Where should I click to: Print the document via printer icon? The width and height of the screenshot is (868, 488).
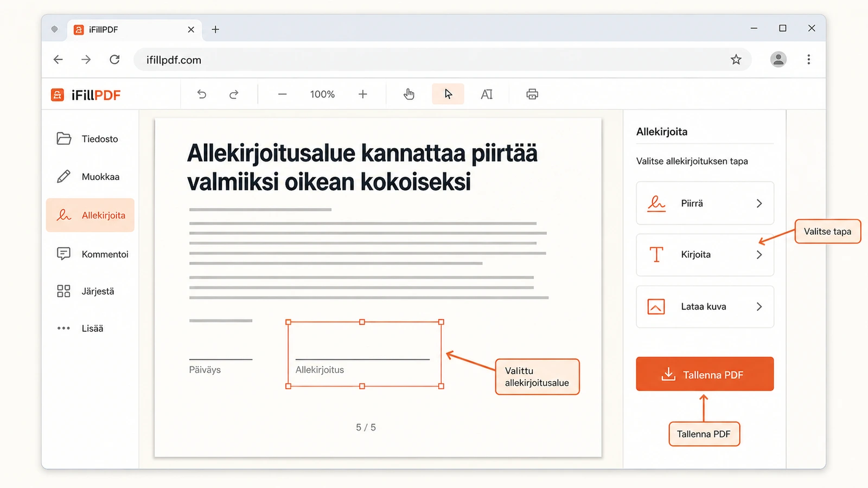coord(532,94)
